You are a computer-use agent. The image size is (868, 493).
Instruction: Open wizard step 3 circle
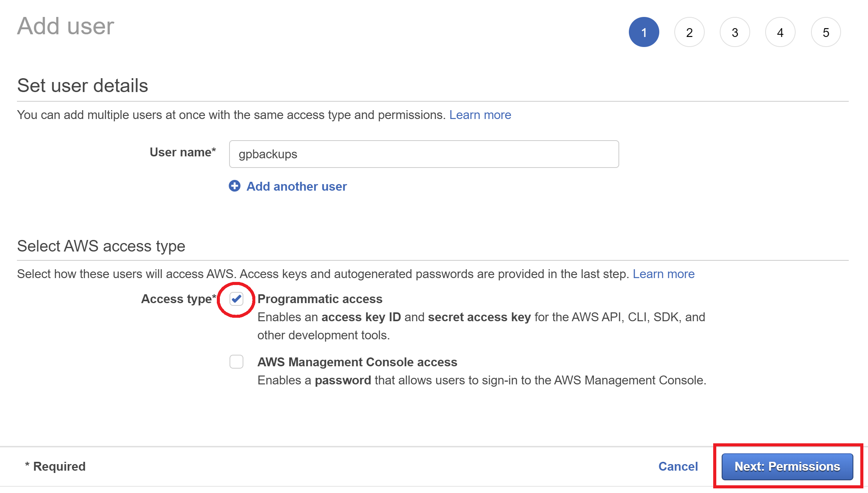[x=735, y=32]
